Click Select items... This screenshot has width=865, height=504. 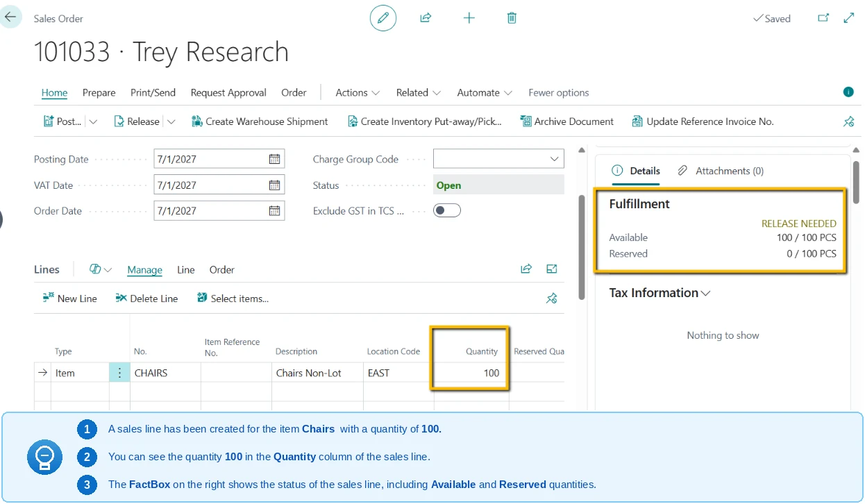pyautogui.click(x=233, y=299)
